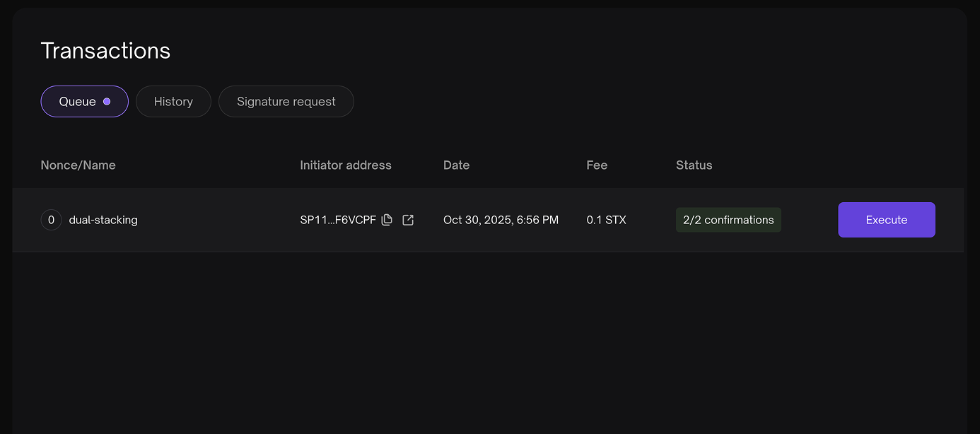Click the purple dot on Queue tab
The image size is (980, 434).
[x=107, y=102]
